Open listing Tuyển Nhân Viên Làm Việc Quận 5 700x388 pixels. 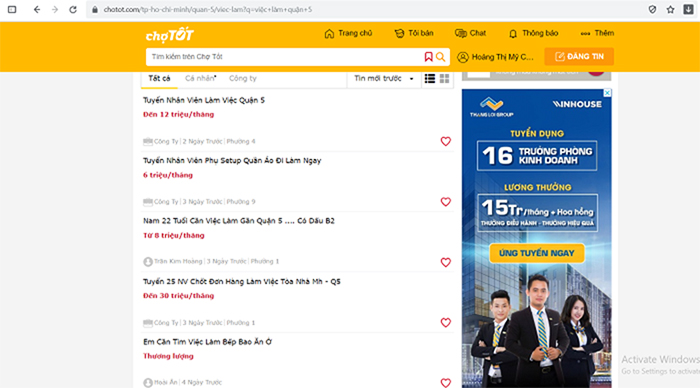[x=204, y=100]
